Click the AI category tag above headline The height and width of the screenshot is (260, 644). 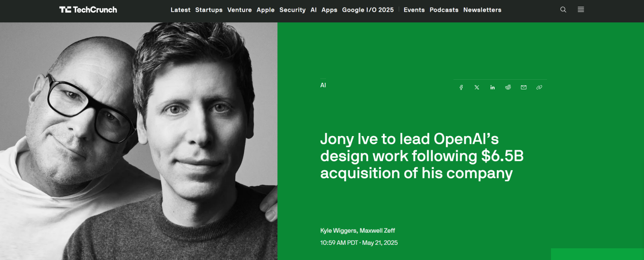[323, 85]
